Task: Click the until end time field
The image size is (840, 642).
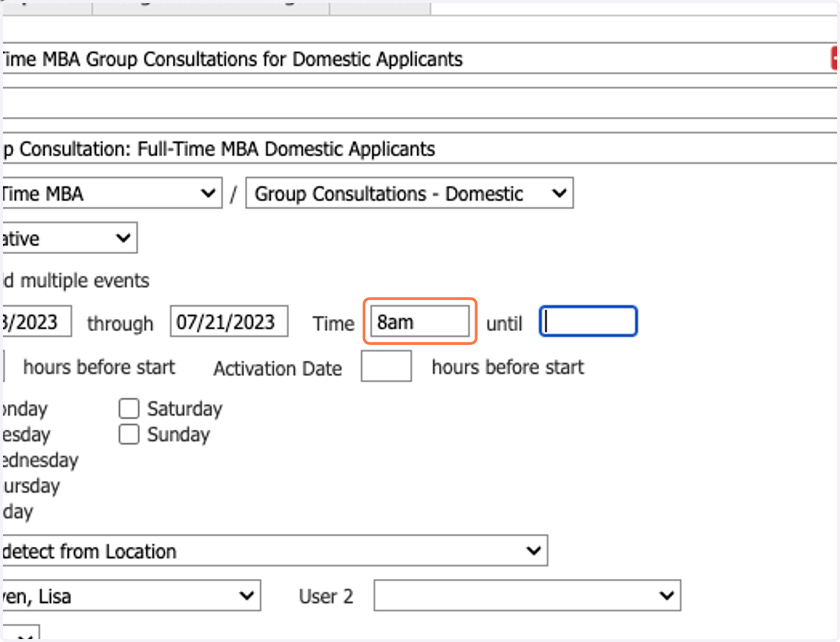Action: pos(588,322)
